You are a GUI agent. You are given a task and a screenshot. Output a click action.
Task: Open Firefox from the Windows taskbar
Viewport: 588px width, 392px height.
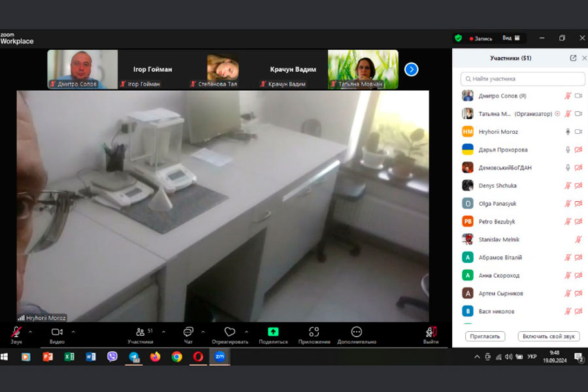tap(155, 357)
